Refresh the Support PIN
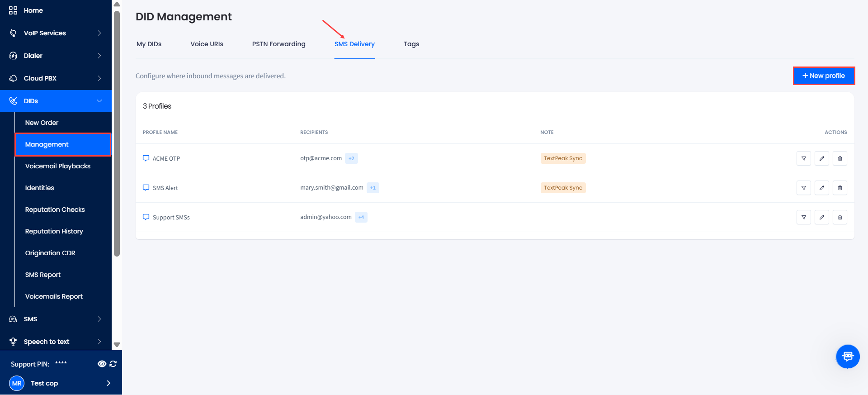868x395 pixels. pos(113,364)
